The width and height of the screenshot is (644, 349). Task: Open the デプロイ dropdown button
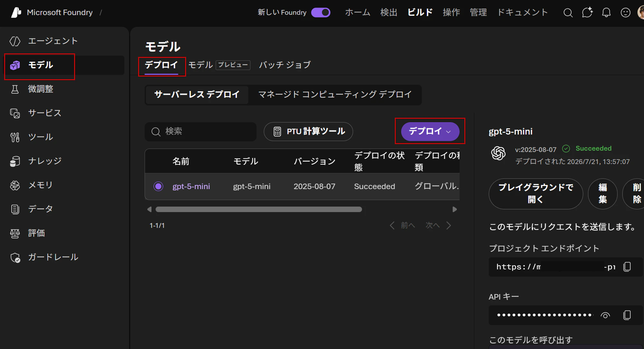(430, 131)
